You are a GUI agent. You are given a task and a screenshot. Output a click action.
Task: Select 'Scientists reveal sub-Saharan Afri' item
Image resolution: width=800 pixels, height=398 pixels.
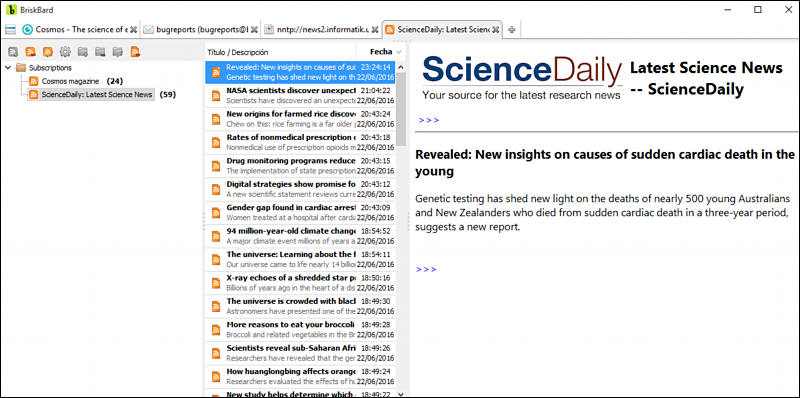300,354
